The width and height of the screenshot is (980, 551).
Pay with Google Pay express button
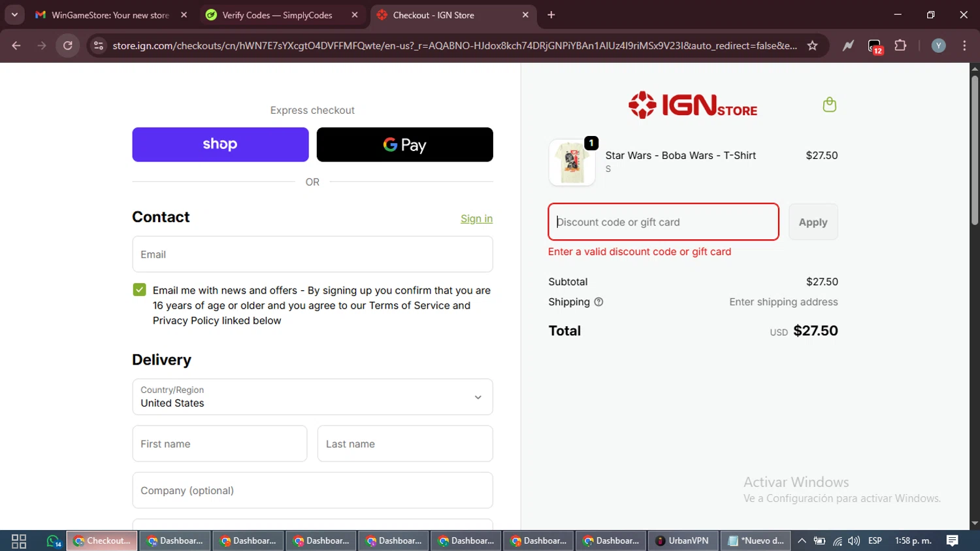[405, 144]
